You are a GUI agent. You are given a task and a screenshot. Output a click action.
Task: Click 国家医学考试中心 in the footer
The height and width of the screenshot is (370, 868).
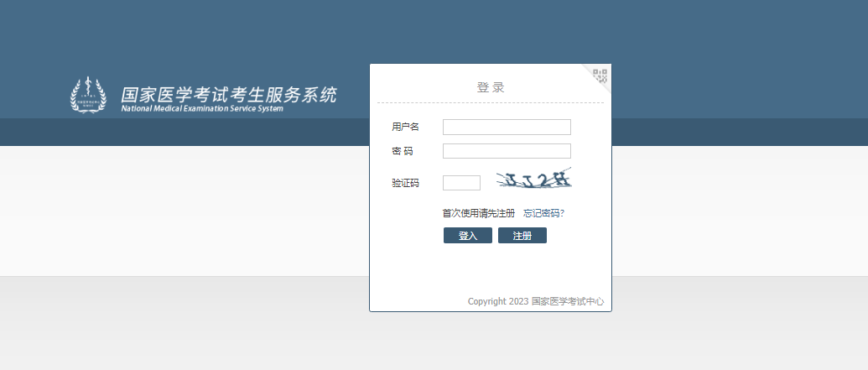tap(568, 301)
